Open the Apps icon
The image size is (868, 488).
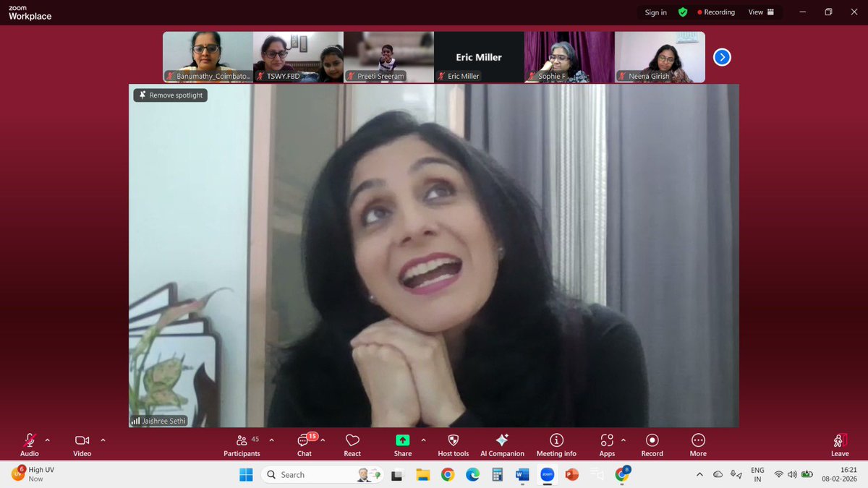coord(607,440)
